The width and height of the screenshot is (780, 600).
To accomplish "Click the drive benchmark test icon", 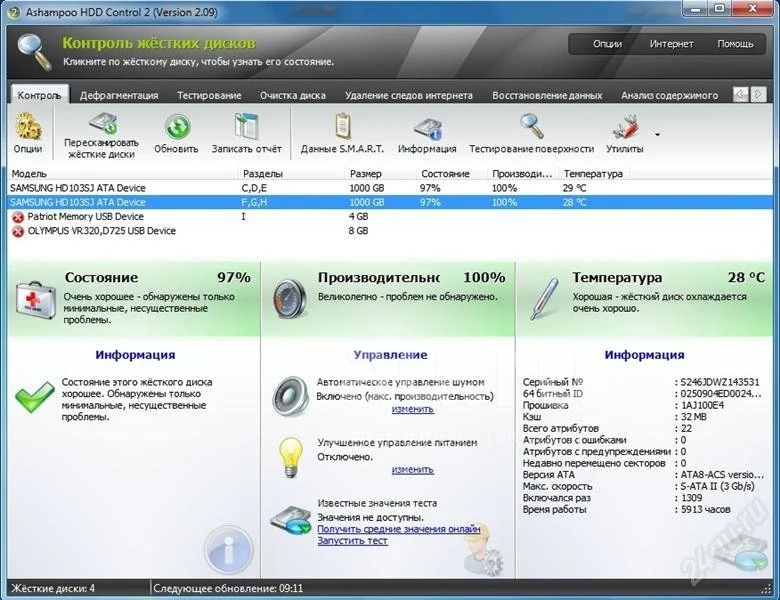I will click(291, 520).
